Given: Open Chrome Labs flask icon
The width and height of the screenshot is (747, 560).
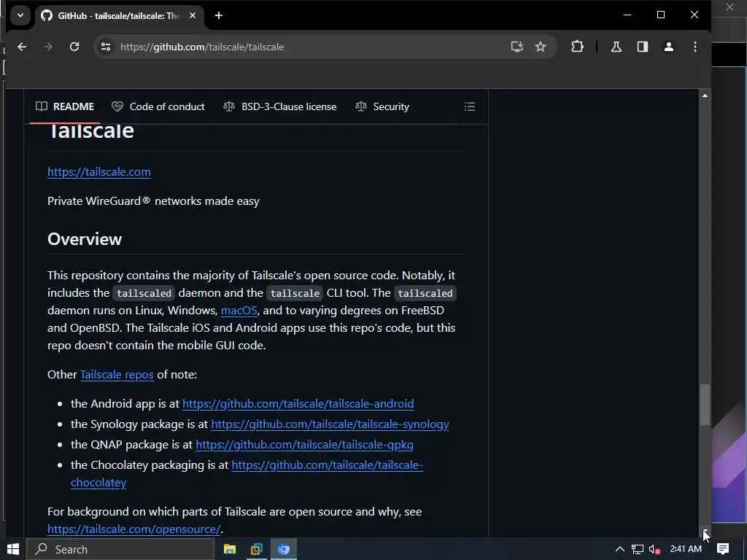Looking at the screenshot, I should 616,47.
